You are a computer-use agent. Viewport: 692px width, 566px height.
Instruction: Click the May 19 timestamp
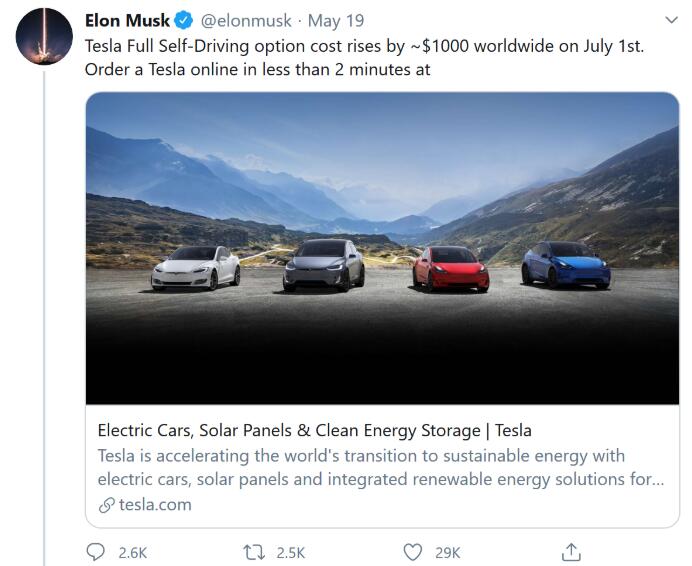click(x=336, y=21)
